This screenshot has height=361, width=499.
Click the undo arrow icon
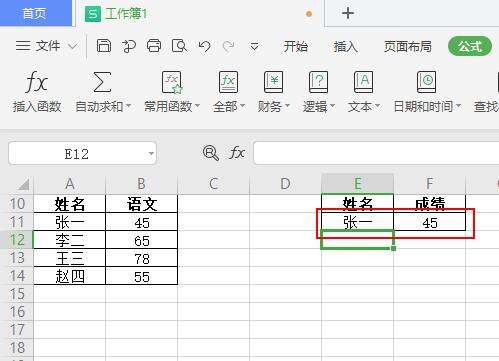204,46
